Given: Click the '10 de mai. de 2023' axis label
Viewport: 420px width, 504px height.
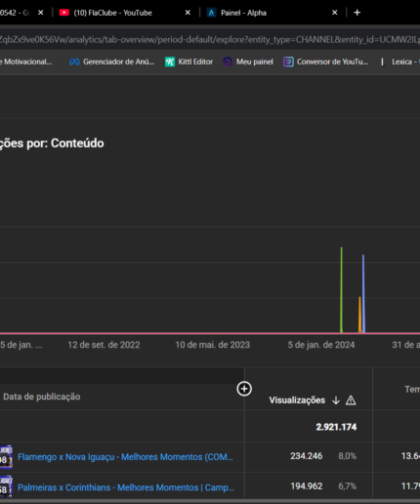Looking at the screenshot, I should [x=213, y=345].
